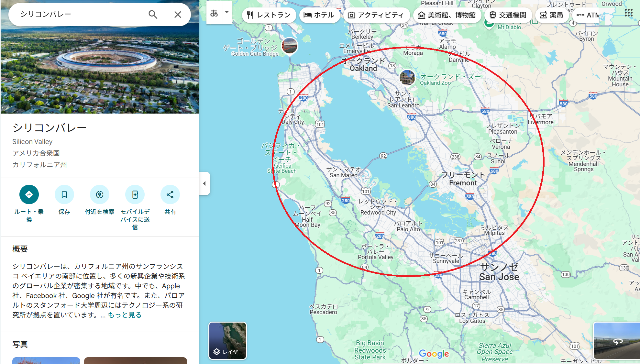Open the input method dropdown arrow
Viewport: 640px width, 364px height.
click(x=227, y=13)
